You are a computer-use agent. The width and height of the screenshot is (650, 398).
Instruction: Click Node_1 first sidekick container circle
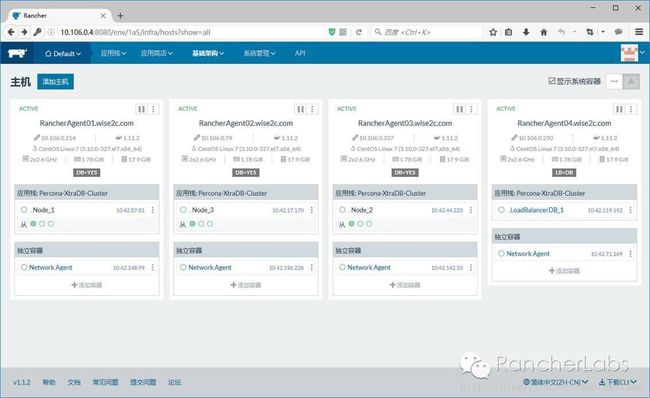(33, 224)
